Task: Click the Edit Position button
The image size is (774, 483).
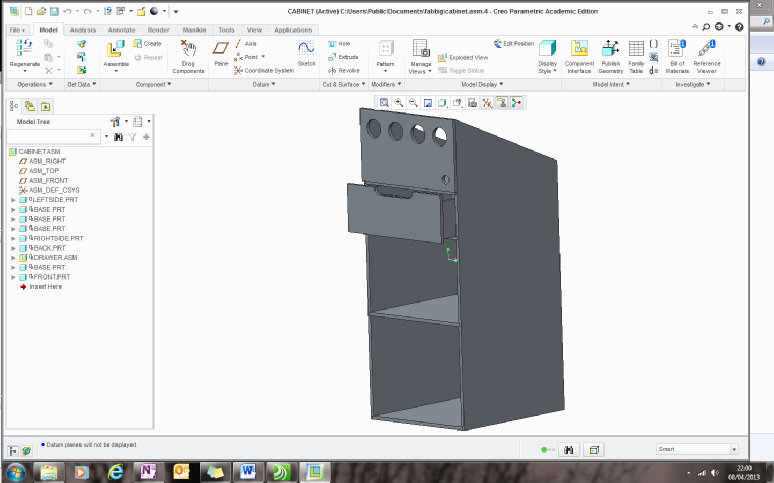Action: tap(514, 44)
